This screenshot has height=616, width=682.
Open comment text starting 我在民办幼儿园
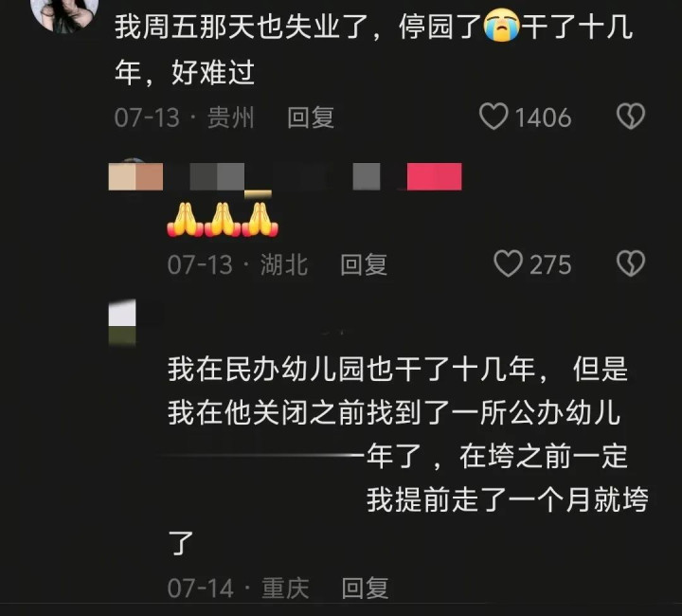pyautogui.click(x=408, y=456)
